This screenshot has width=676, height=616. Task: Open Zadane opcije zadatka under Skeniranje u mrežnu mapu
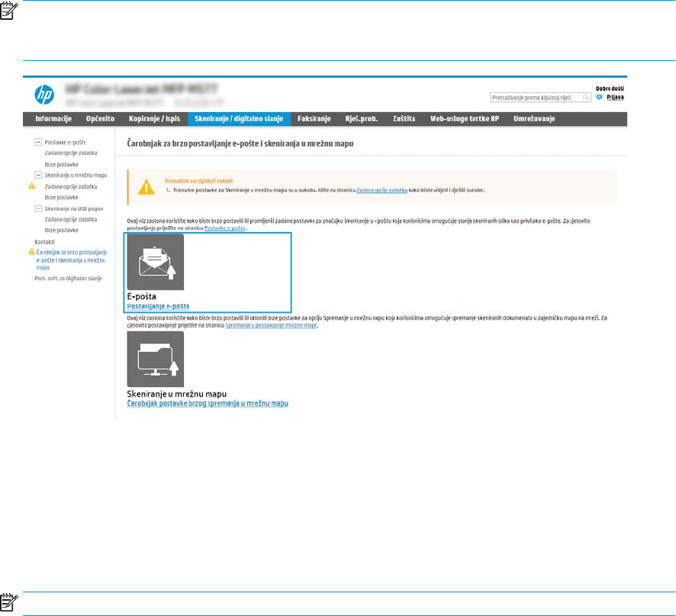[x=71, y=187]
